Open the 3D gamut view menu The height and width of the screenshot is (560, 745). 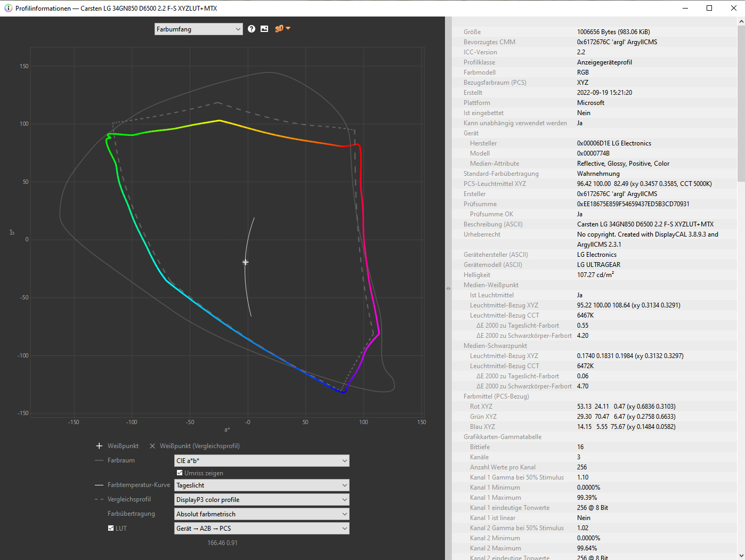pyautogui.click(x=282, y=29)
